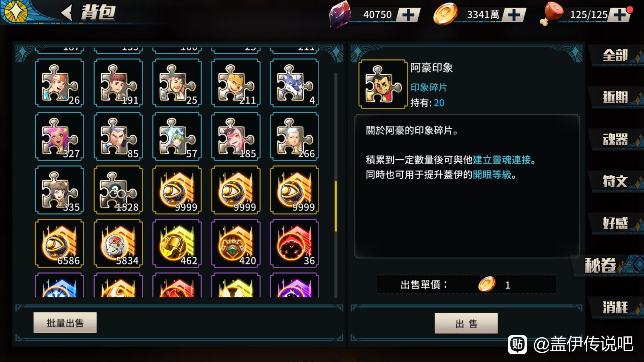Click the 批量出售 bulk sell button
This screenshot has width=644, height=362.
point(65,322)
